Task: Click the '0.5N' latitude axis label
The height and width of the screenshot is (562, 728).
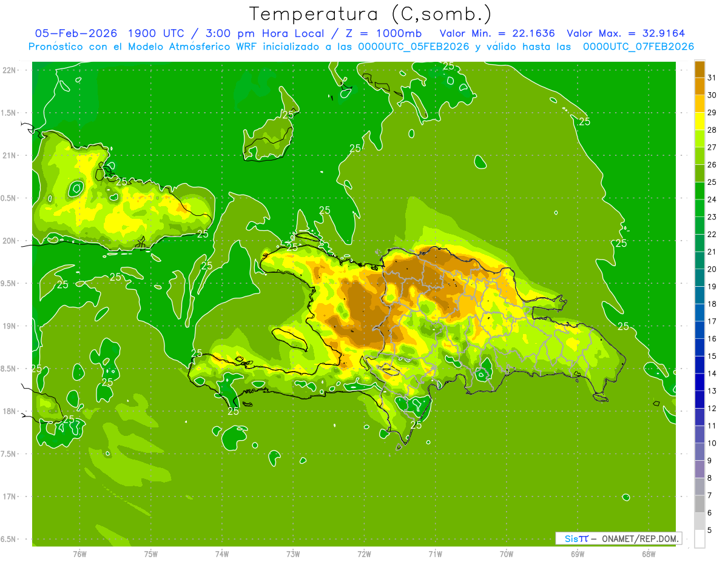Action: [x=10, y=198]
